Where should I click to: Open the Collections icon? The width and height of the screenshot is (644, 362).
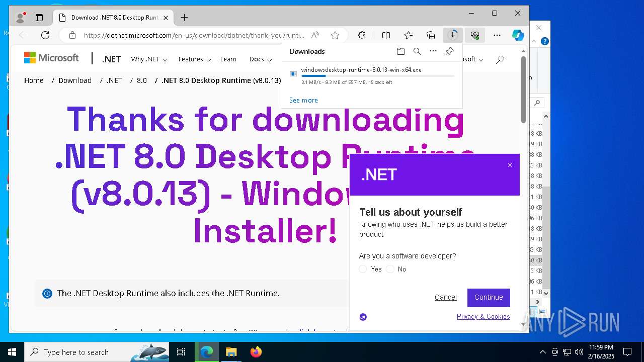coord(431,35)
